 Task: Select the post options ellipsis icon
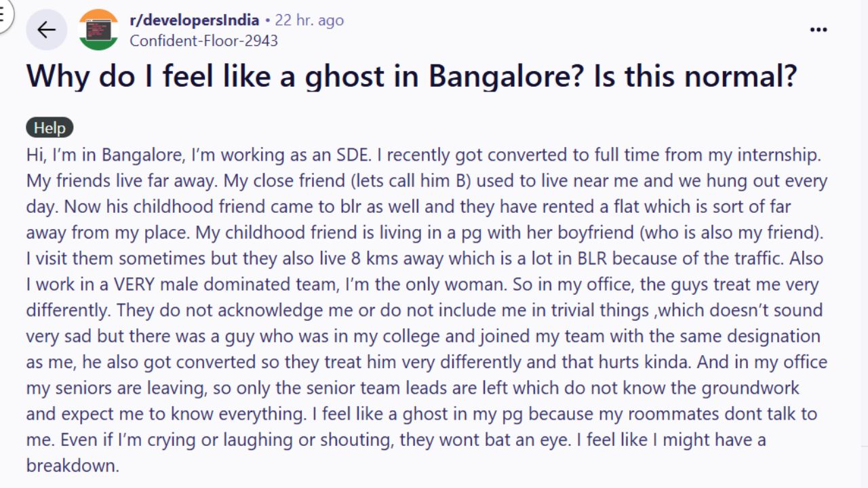point(818,29)
